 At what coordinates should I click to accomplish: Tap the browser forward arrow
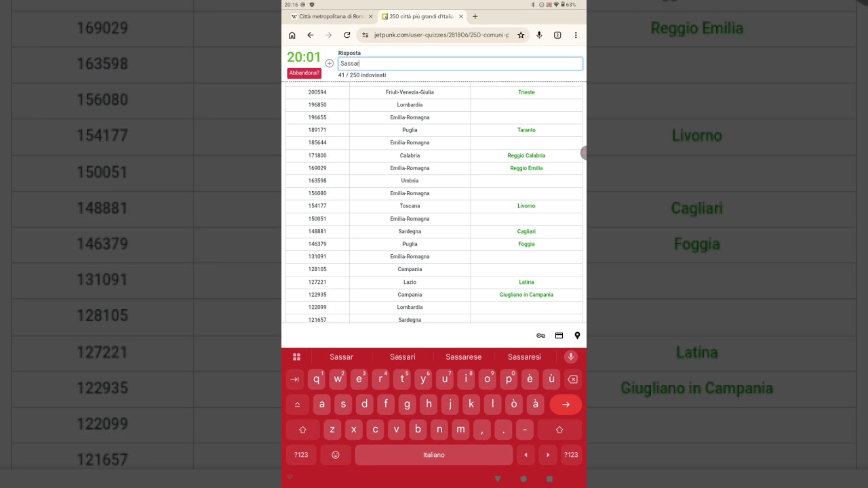328,35
